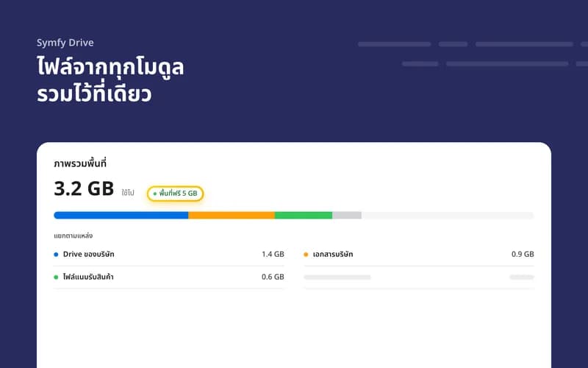The height and width of the screenshot is (368, 588).
Task: Click the blue Drive ของบริษัท bar segment
Action: (121, 215)
